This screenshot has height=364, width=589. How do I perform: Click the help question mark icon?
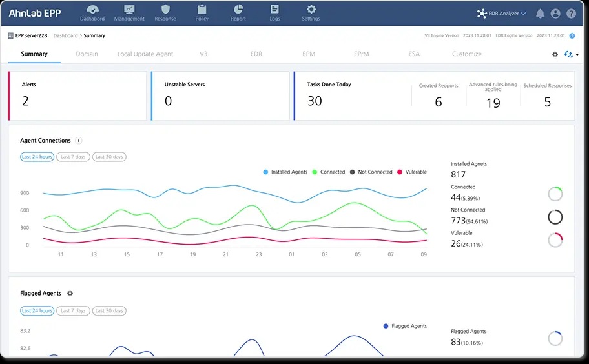571,14
